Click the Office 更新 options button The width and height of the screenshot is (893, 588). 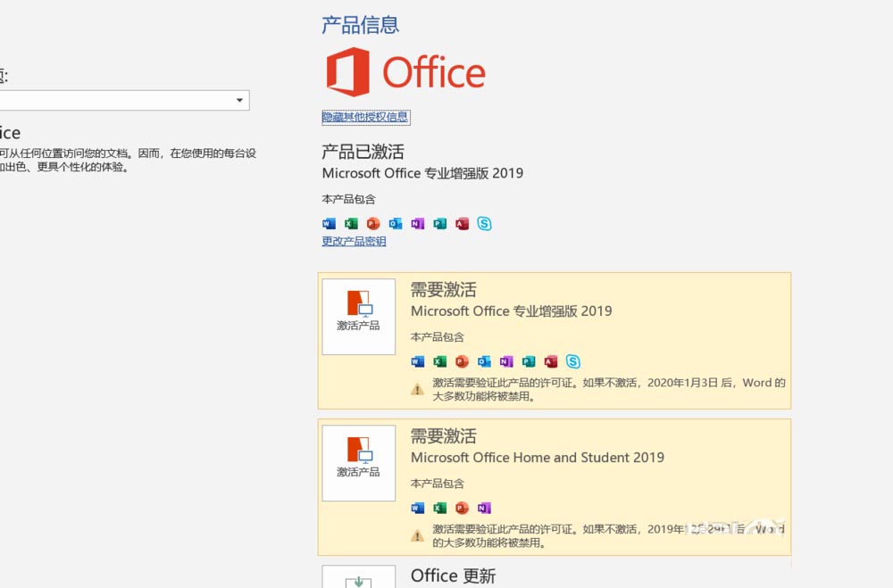358,577
